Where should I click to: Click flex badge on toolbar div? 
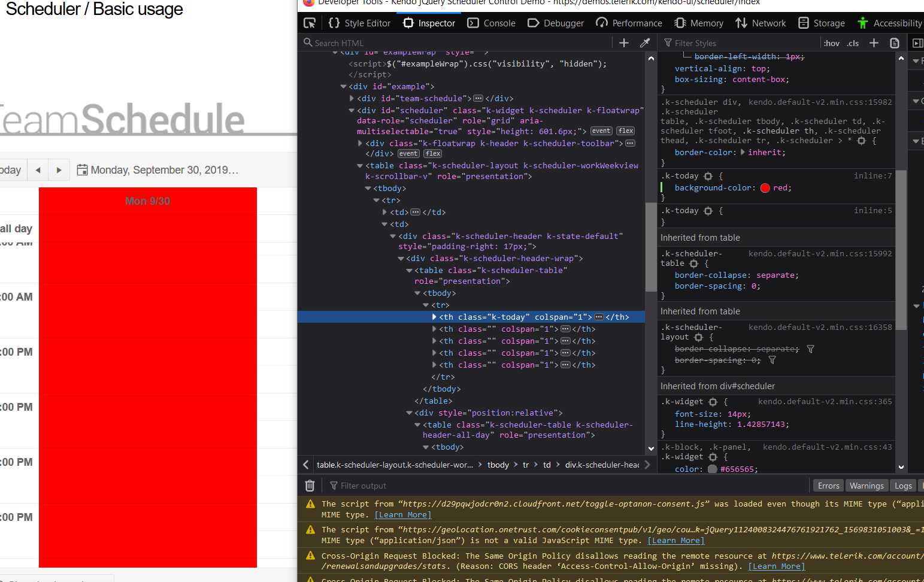tap(433, 154)
